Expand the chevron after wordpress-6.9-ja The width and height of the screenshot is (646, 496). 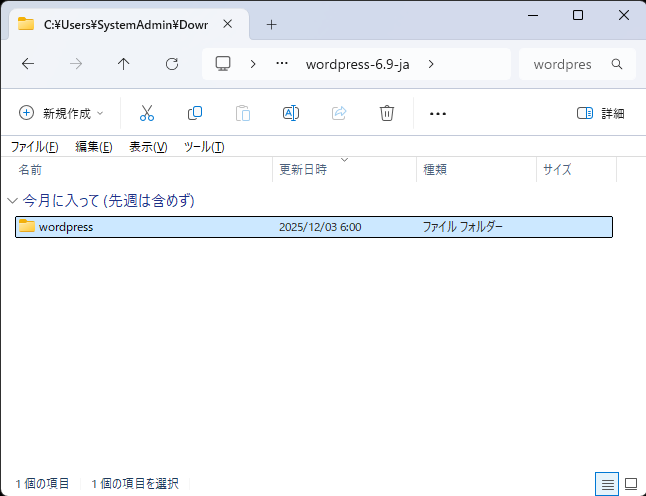pyautogui.click(x=431, y=64)
